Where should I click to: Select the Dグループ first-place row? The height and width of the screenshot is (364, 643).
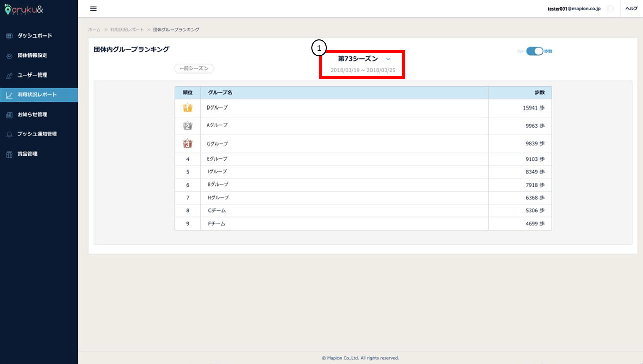(x=363, y=108)
